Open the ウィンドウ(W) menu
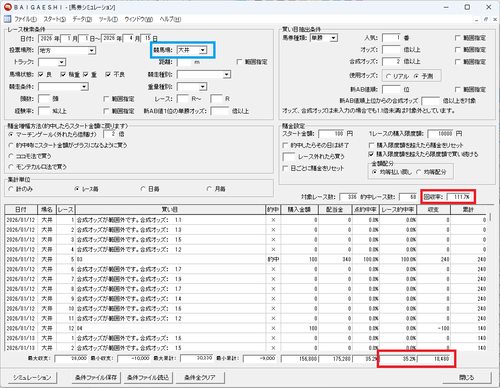The image size is (500, 388). 139,19
